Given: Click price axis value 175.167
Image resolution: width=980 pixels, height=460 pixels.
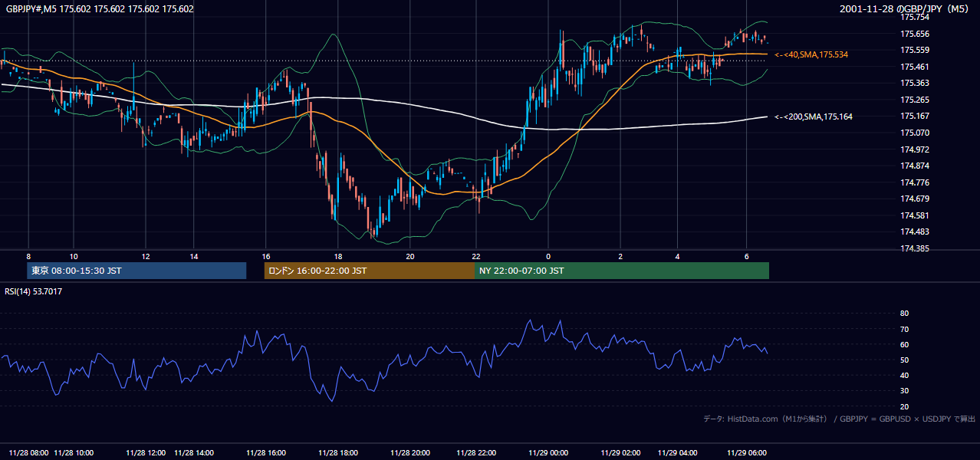Looking at the screenshot, I should 914,116.
